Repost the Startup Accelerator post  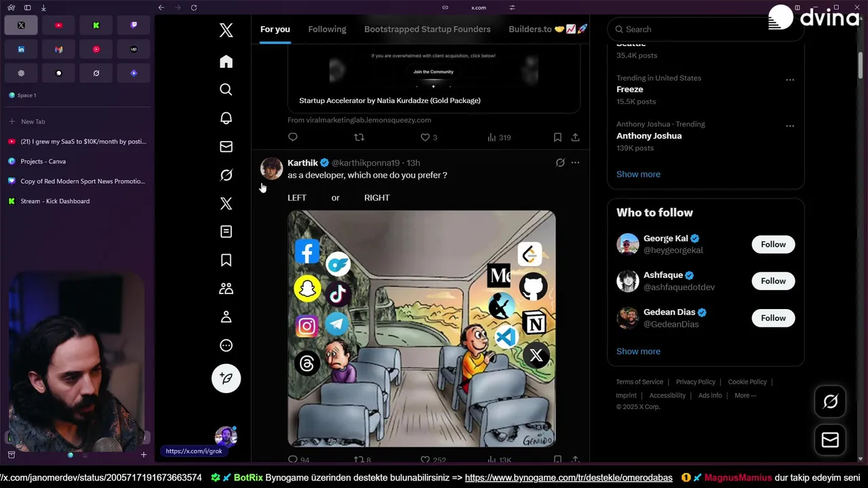point(359,137)
